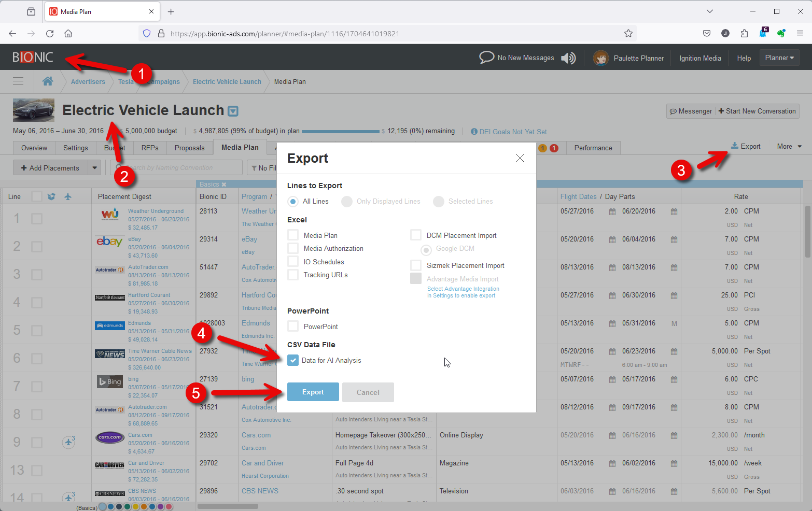The image size is (812, 511).
Task: Open the Electric Vehicle Launch breadcrumb link
Action: pyautogui.click(x=227, y=81)
